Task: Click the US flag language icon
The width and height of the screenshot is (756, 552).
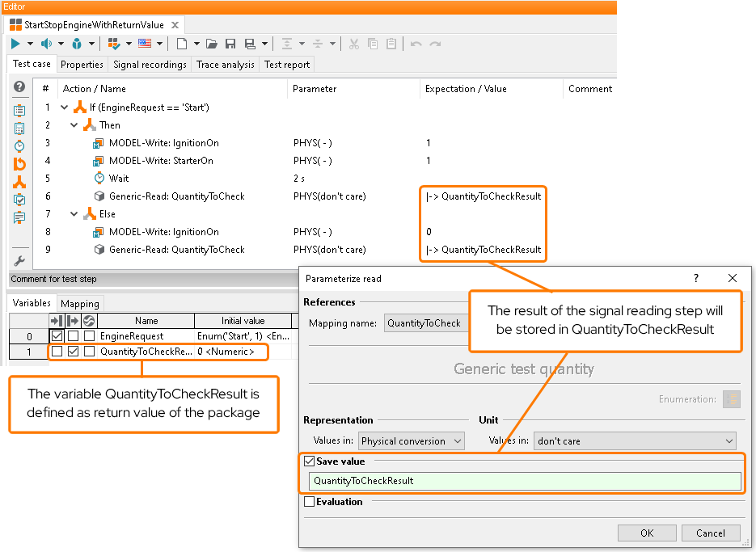Action: click(145, 44)
